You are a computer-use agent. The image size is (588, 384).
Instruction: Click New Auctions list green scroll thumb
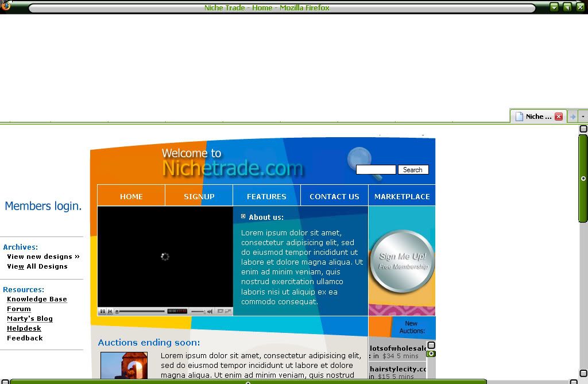pos(431,354)
